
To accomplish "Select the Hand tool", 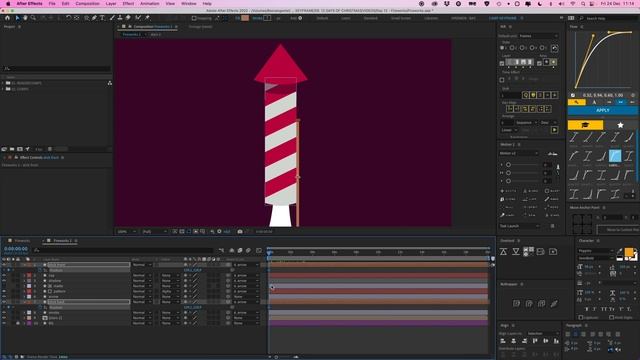I will pyautogui.click(x=25, y=18).
